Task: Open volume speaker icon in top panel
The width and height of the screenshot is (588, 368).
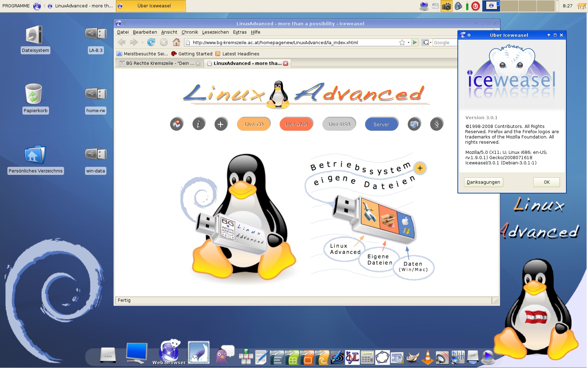Action: tap(458, 6)
